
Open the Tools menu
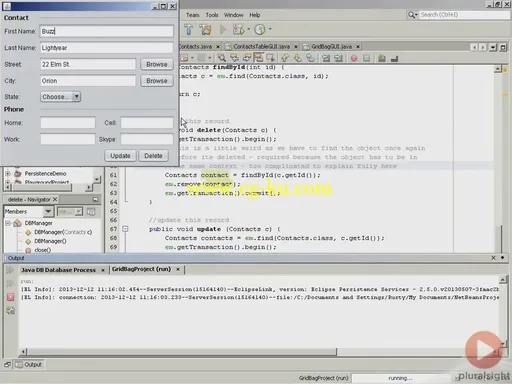click(x=212, y=15)
